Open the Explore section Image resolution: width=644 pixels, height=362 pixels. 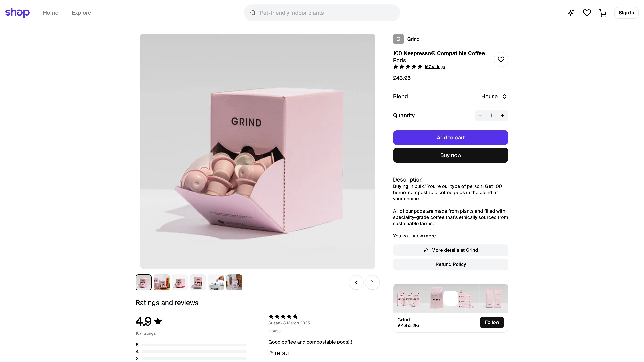[x=81, y=13]
